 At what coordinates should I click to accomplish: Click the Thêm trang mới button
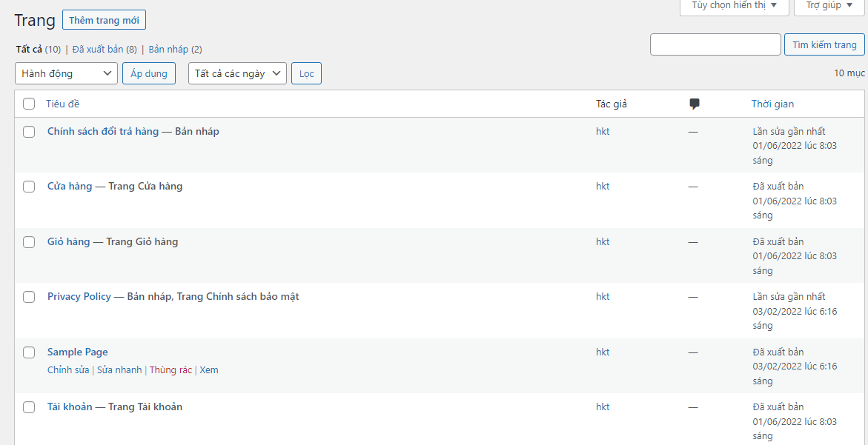[x=104, y=20]
